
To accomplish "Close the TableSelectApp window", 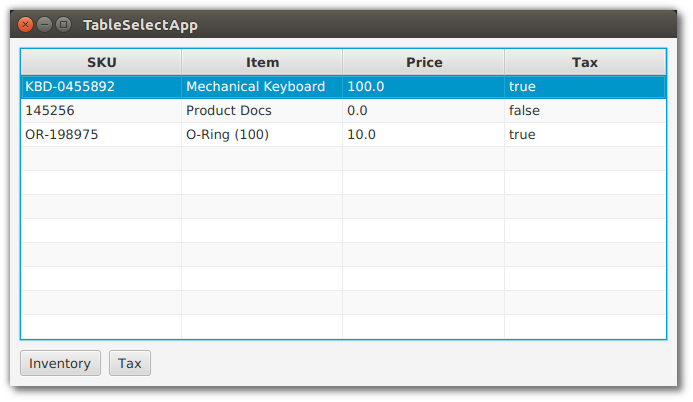I will click(x=26, y=24).
